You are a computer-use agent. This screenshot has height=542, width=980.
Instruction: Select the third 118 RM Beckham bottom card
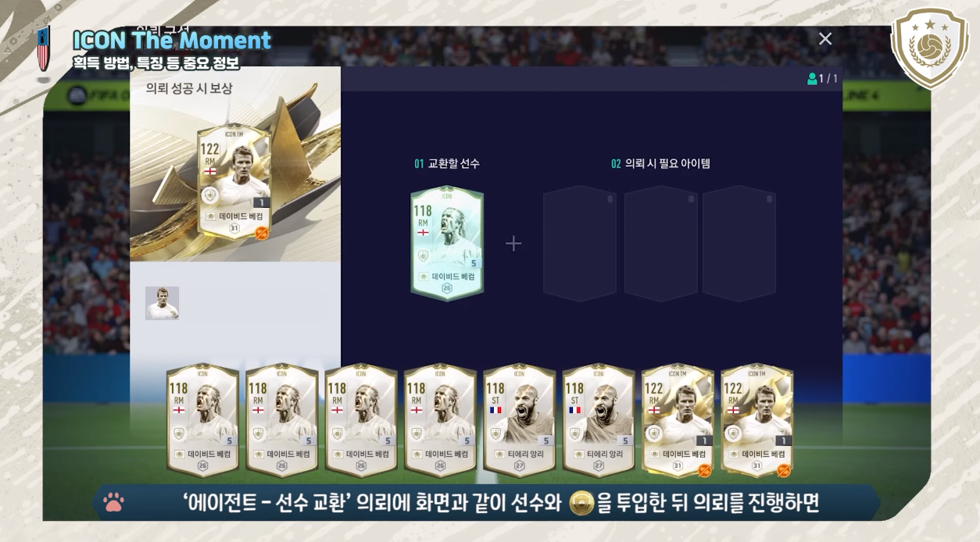pyautogui.click(x=361, y=420)
